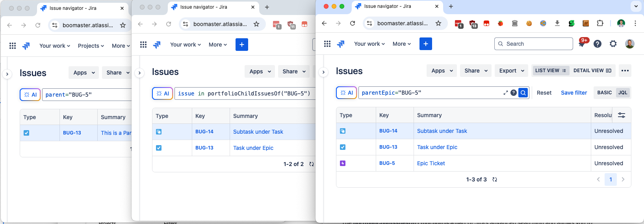This screenshot has width=644, height=224.
Task: Expand the sidebar chevron in left window
Action: coord(7,74)
